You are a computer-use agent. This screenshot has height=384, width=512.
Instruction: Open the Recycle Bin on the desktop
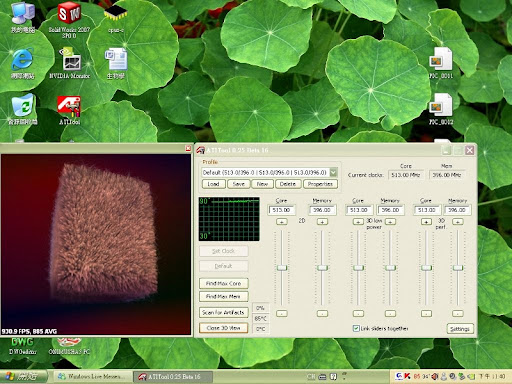pos(23,109)
